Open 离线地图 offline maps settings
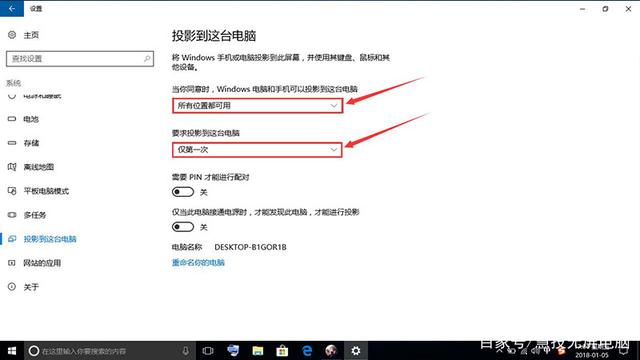The image size is (640, 360). (x=39, y=167)
